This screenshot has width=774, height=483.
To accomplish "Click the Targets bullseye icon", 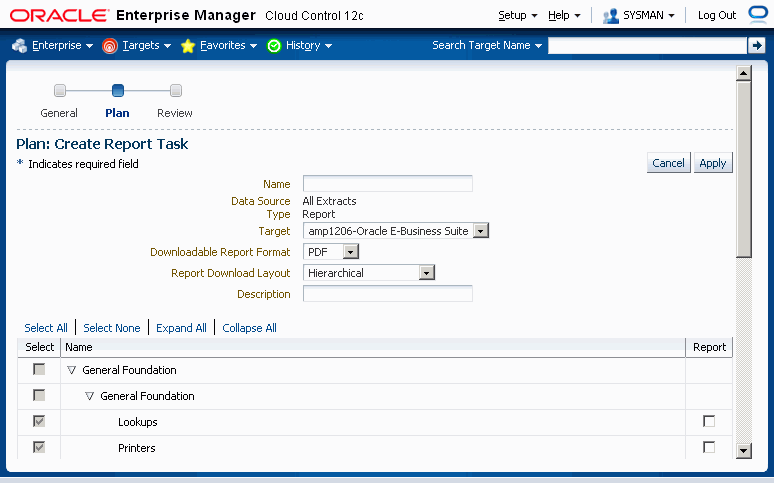I will (109, 46).
